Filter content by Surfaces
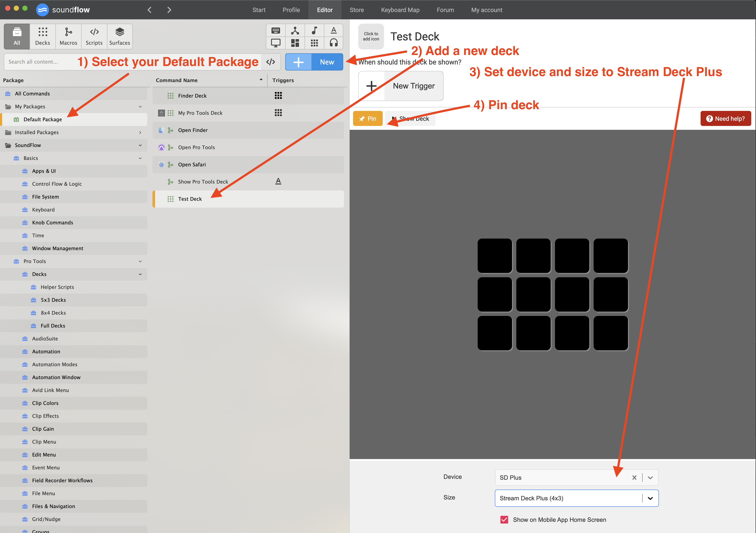 tap(120, 36)
